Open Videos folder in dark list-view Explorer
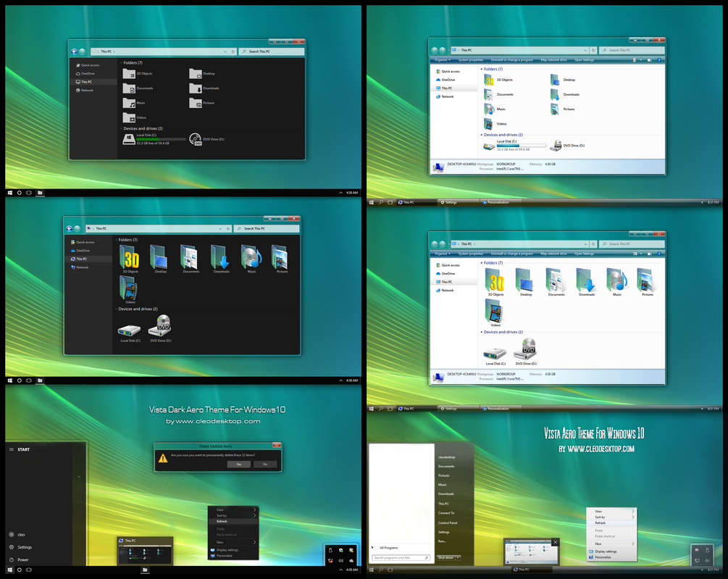The image size is (728, 579). tap(135, 117)
